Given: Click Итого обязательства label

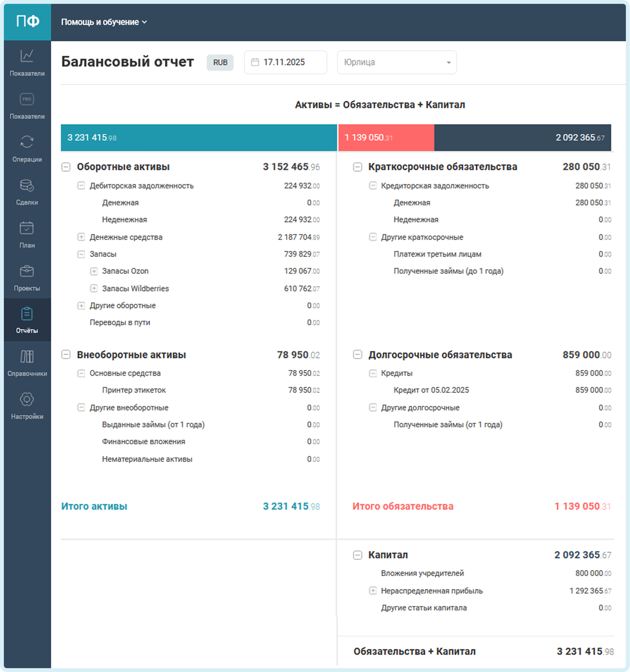Looking at the screenshot, I should tap(403, 506).
